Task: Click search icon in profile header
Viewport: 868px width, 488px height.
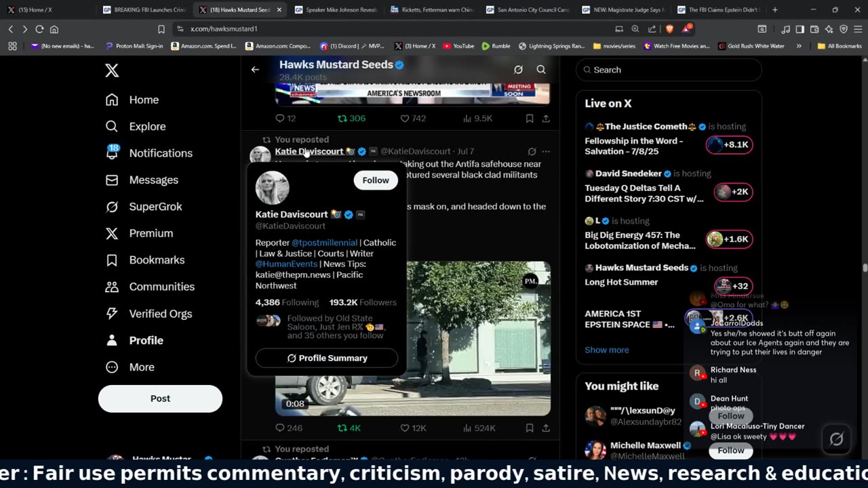Action: (x=541, y=69)
